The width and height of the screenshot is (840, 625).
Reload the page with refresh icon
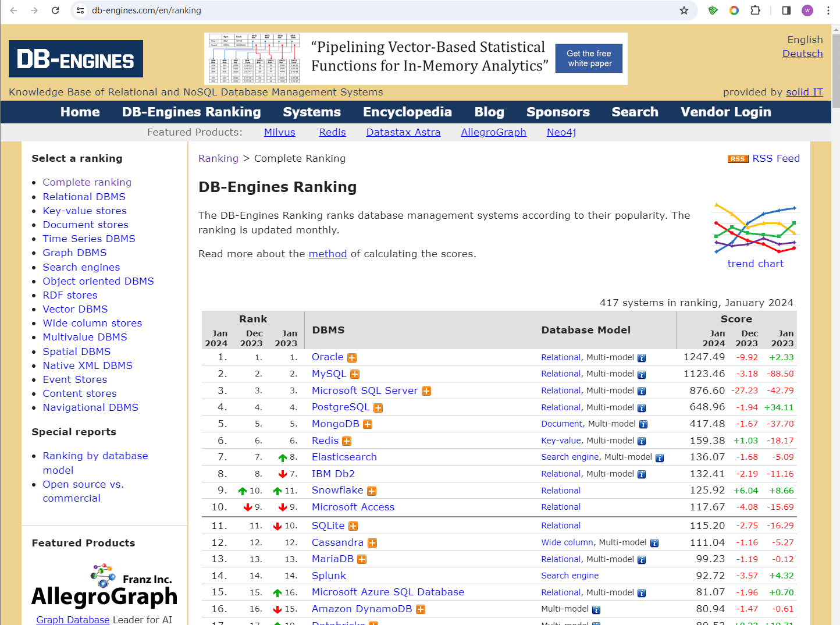[x=55, y=10]
